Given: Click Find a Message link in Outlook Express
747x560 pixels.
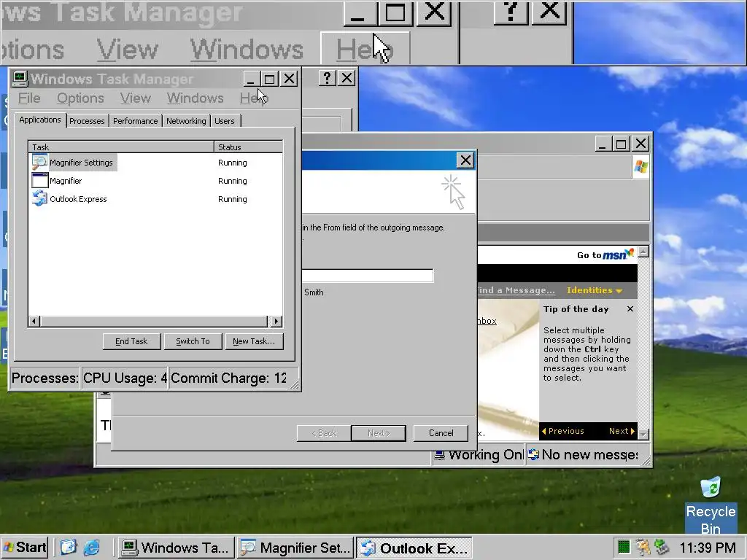Looking at the screenshot, I should (x=516, y=290).
